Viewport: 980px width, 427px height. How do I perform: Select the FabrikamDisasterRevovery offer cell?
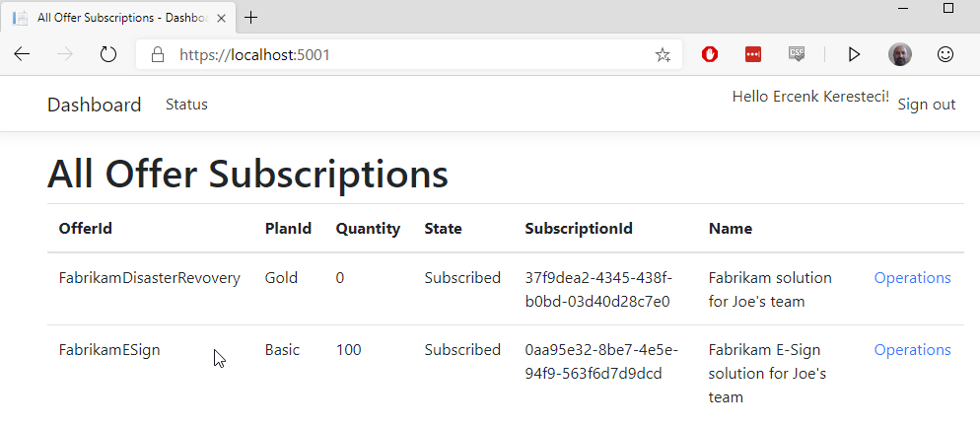point(150,277)
